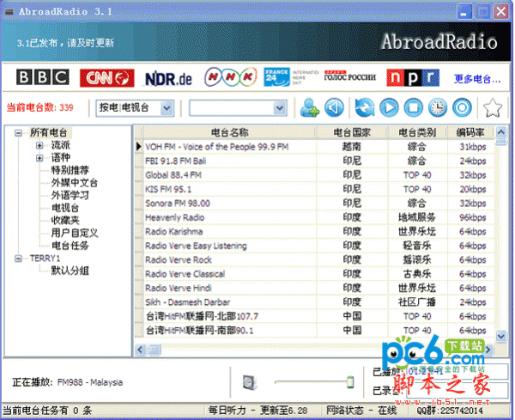This screenshot has height=420, width=515.
Task: Select 默认分组 under TERRY1
Action: pyautogui.click(x=70, y=271)
